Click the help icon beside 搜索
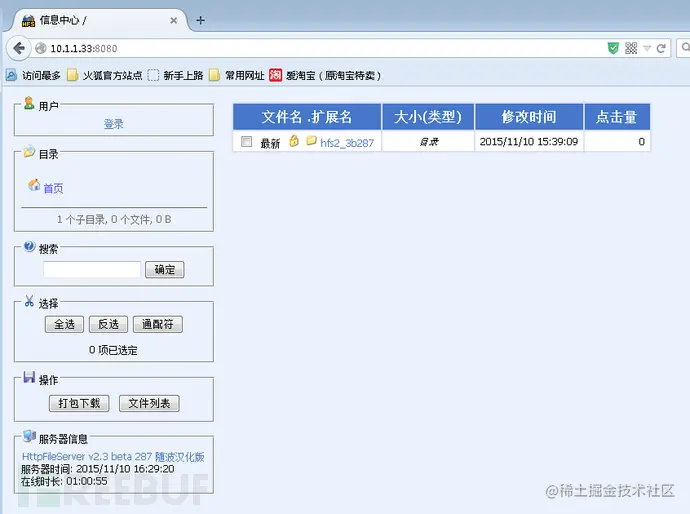Screen dimensions: 690x514 (x=29, y=246)
